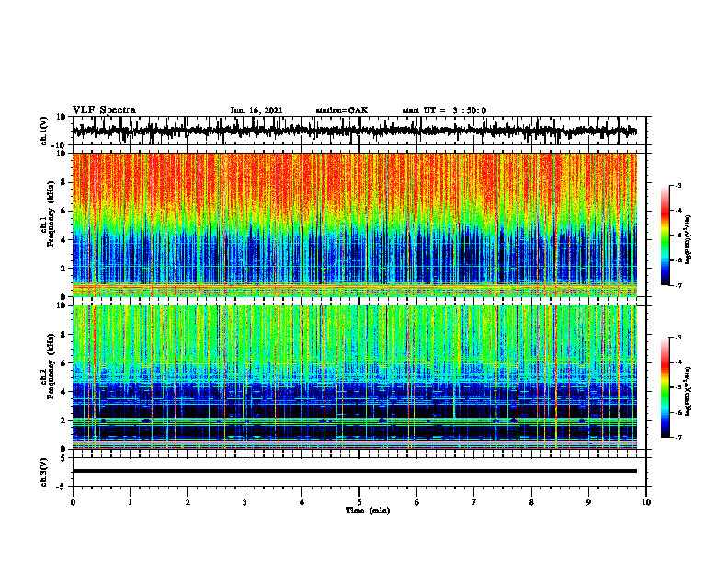This screenshot has height=563, width=728.
Task: Click the ch.2 spectrogram color bar
Action: (x=665, y=387)
